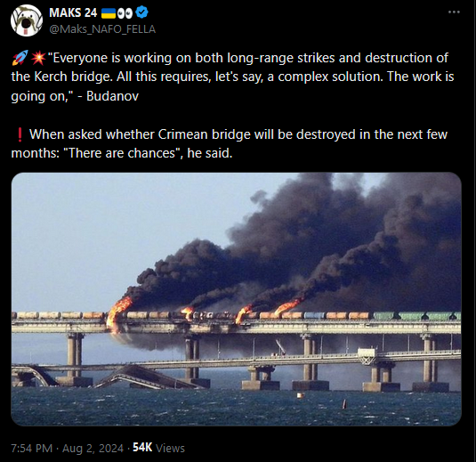Click the green rail cars in photo
The height and width of the screenshot is (462, 476).
[417, 316]
